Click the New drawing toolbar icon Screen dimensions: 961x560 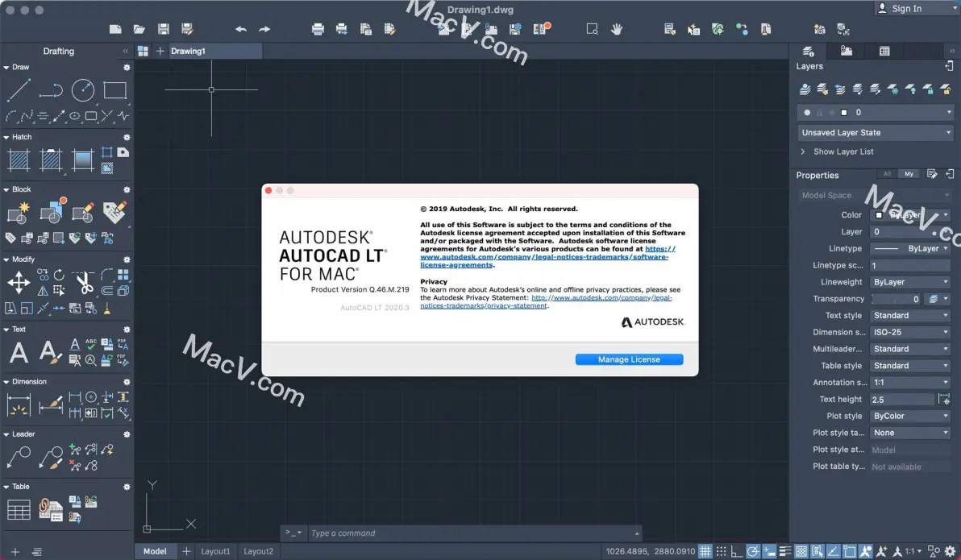point(115,29)
